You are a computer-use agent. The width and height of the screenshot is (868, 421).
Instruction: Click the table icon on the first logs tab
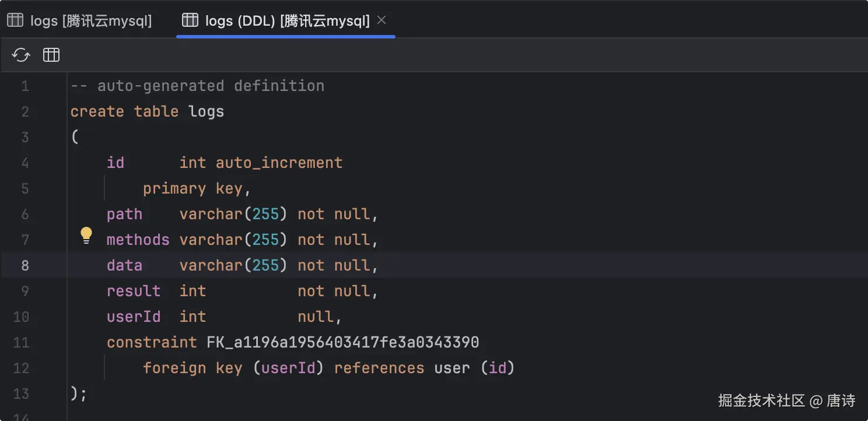(15, 21)
